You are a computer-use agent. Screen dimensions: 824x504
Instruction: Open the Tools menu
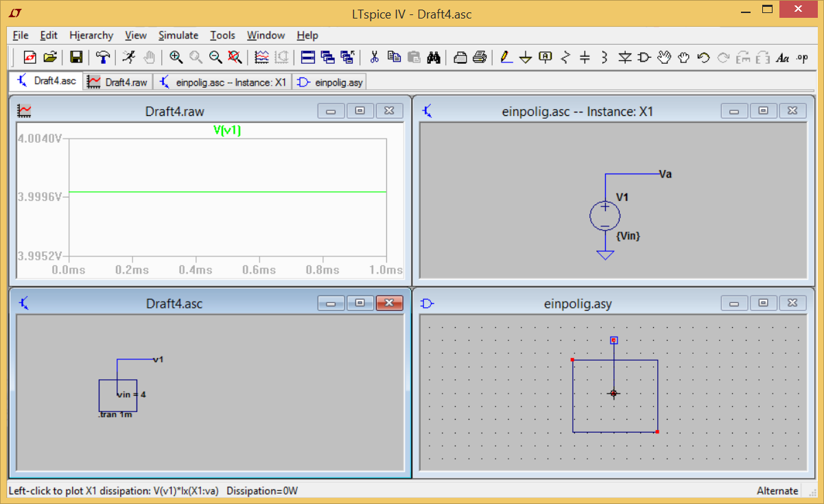pos(223,35)
